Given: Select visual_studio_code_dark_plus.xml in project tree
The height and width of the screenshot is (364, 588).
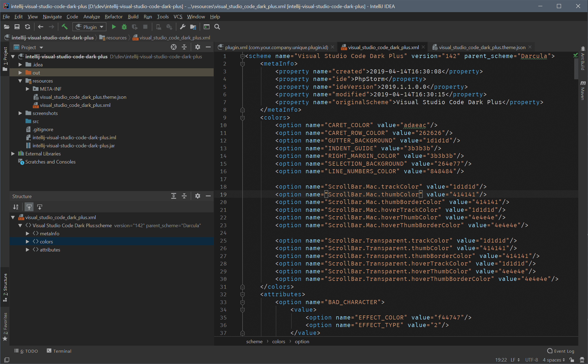Looking at the screenshot, I should point(75,105).
